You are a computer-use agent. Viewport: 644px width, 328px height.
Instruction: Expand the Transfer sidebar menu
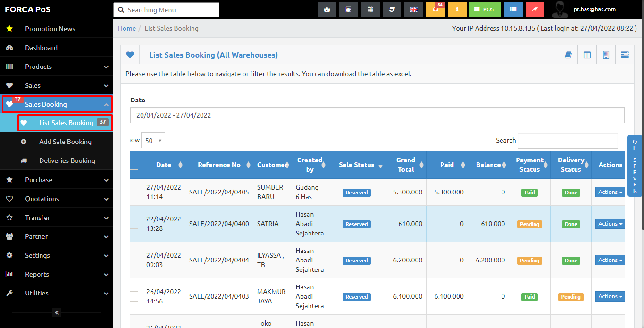click(57, 218)
